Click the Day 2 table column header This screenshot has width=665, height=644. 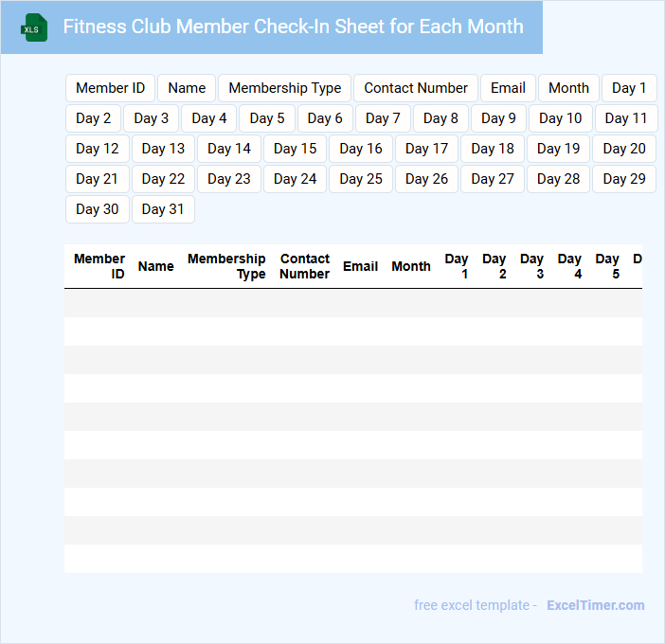[494, 266]
